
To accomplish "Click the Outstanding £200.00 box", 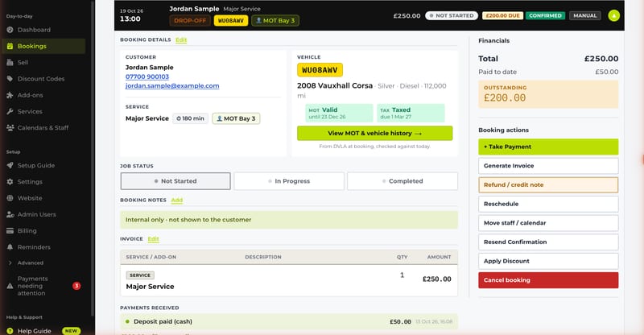I will 548,94.
